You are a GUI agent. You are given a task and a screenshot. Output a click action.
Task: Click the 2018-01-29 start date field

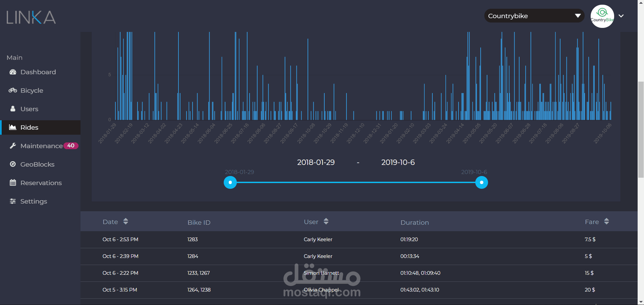click(x=316, y=162)
